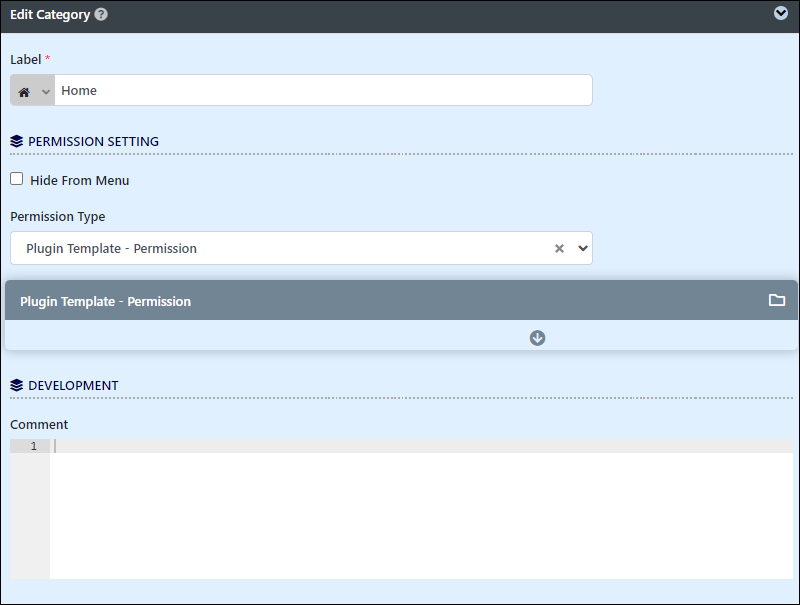Expand the section with the down-arrow circle icon
The image size is (800, 605).
coord(537,338)
